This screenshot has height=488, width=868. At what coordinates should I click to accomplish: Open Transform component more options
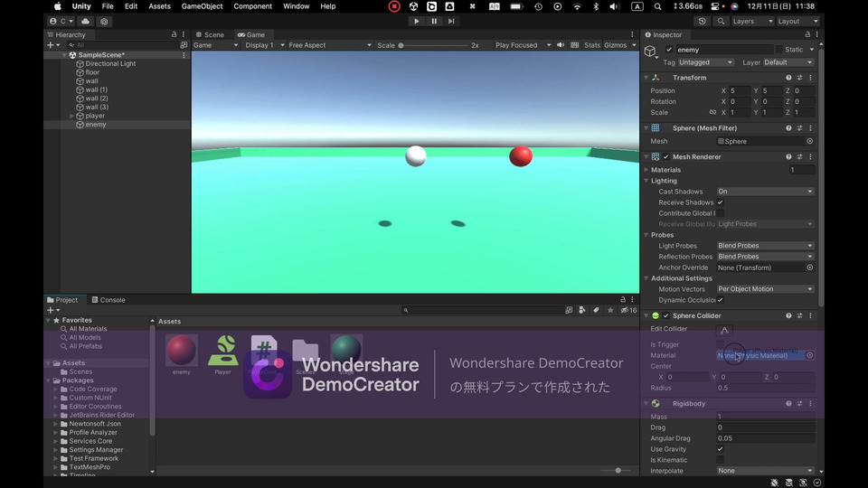(x=810, y=78)
